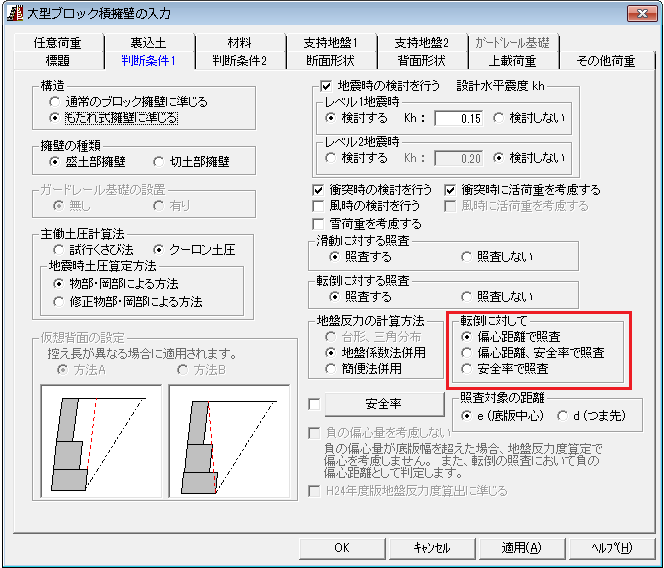Close the 大型ブロック積擁壁の入力 dialog
Screen dimensions: 664x568
pos(642,13)
